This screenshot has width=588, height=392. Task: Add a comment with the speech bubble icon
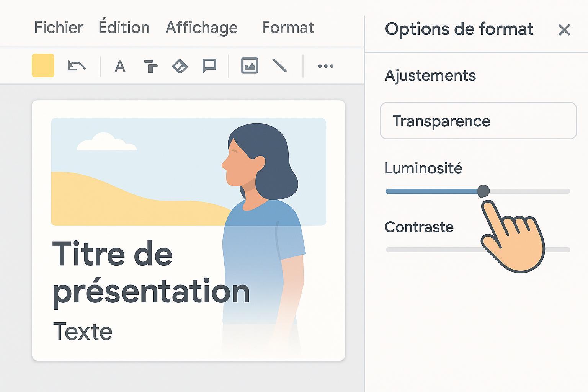tap(209, 66)
